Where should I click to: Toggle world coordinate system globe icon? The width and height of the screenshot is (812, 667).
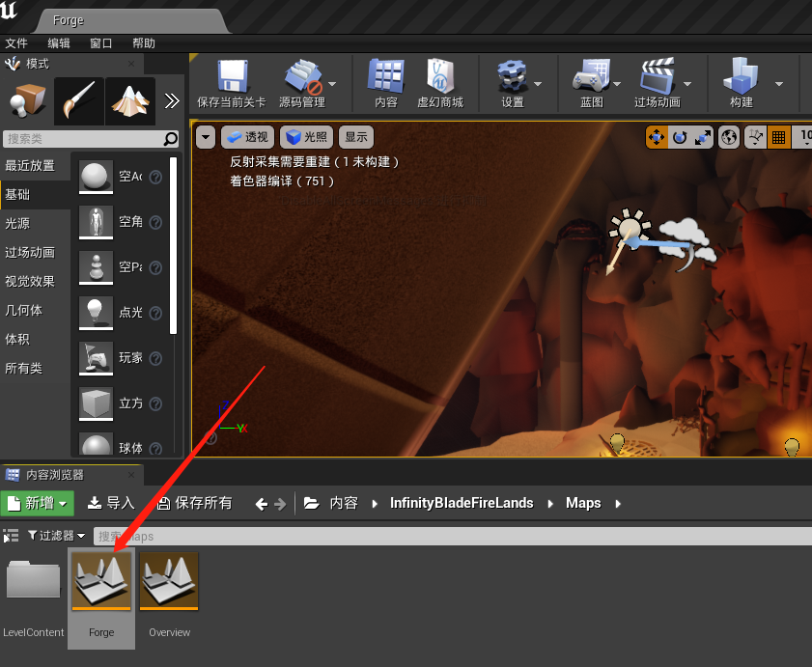point(729,137)
